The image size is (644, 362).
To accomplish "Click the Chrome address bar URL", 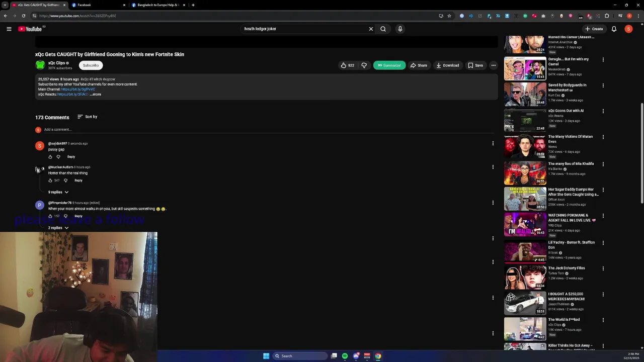I will click(x=77, y=16).
